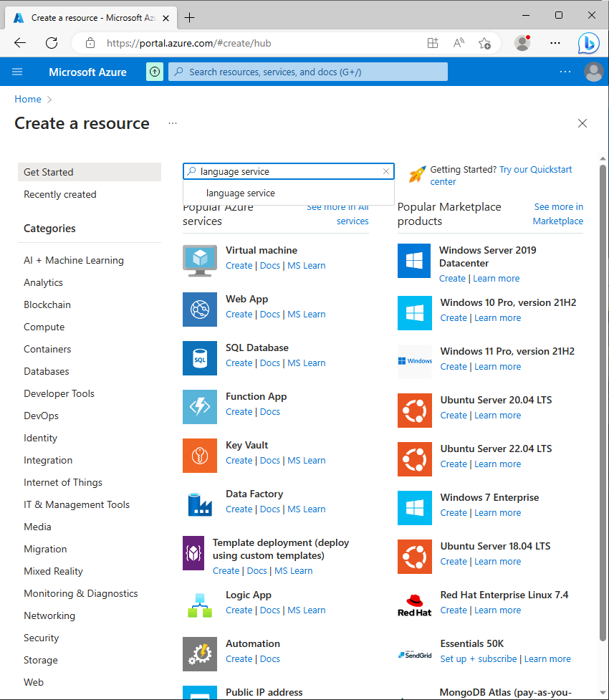The height and width of the screenshot is (700, 609).
Task: Click Set up + subscribe for Essentials 50K
Action: [478, 659]
